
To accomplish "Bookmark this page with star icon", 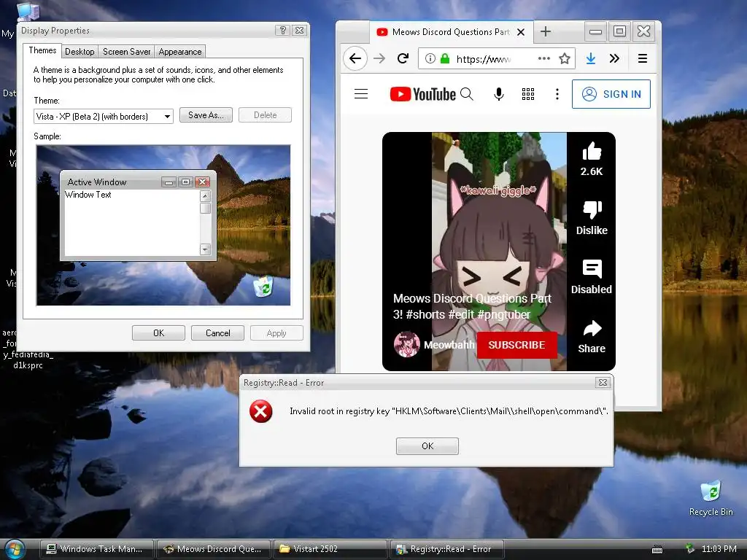I will click(x=565, y=58).
